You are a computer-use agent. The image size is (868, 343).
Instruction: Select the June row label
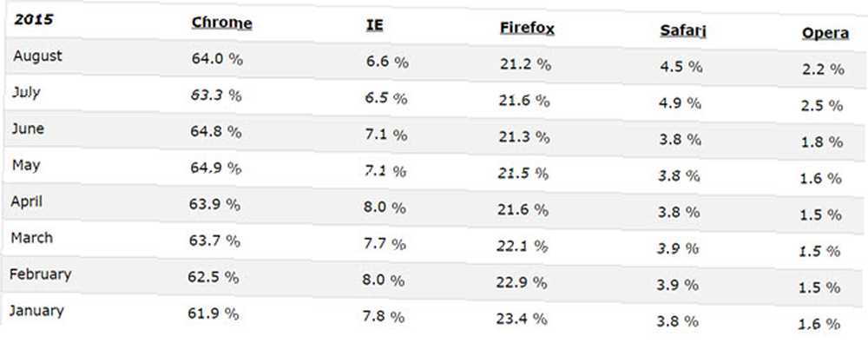(28, 129)
